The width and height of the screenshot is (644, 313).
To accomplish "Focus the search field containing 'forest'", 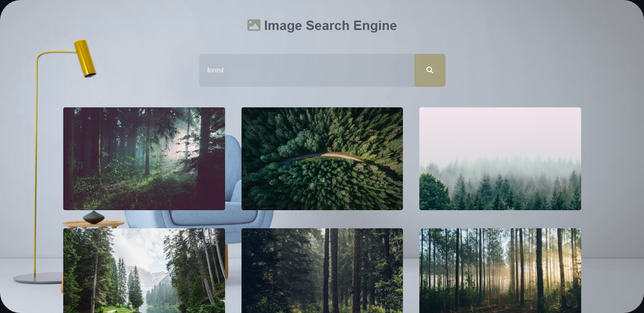I will point(307,70).
